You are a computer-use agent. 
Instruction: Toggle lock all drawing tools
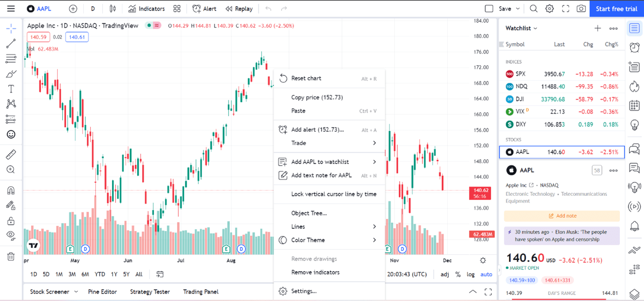tap(11, 221)
